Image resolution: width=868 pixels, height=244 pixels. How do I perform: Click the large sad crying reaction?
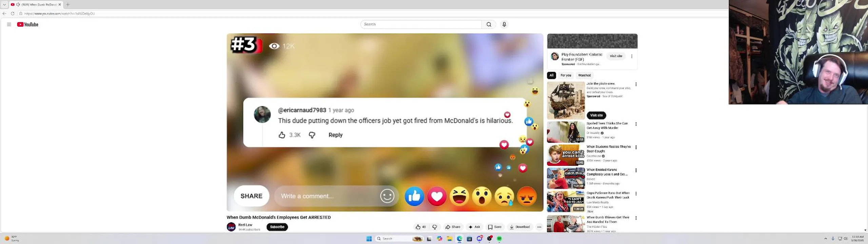(504, 196)
